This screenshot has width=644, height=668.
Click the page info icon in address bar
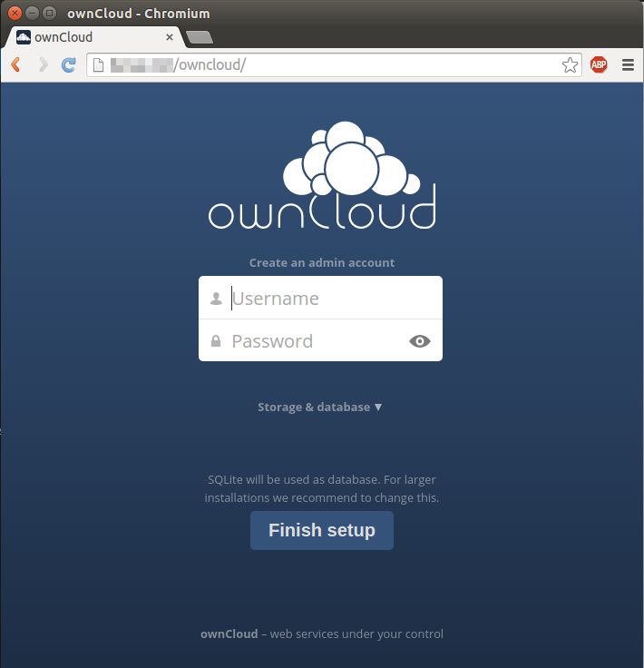point(98,65)
